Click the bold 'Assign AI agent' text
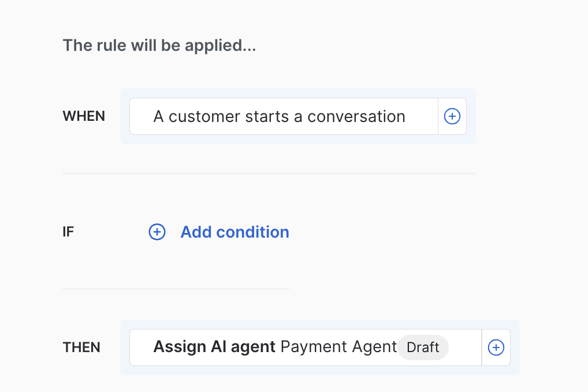 tap(214, 347)
